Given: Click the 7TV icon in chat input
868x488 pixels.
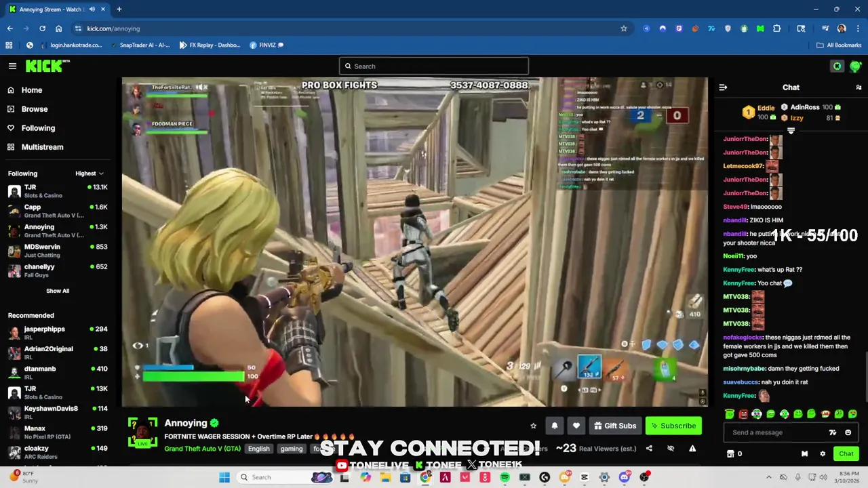Looking at the screenshot, I should coord(833,432).
